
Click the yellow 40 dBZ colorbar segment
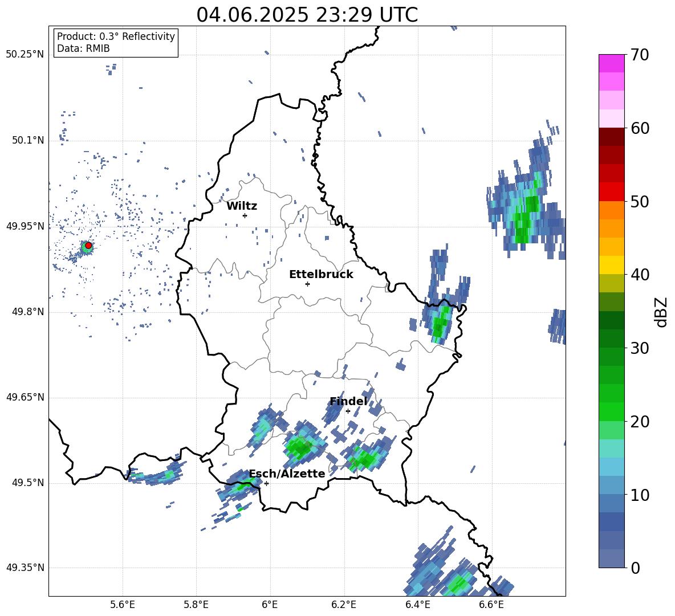[x=611, y=265]
